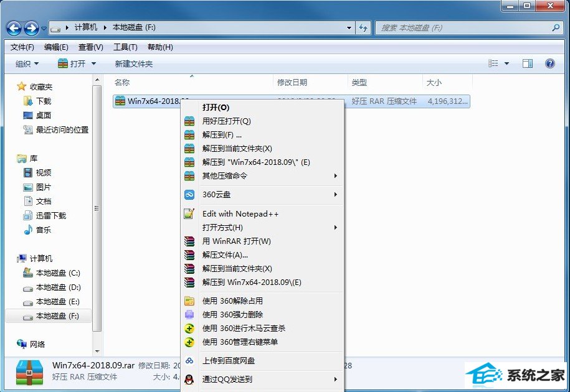Open the 帮助(H) menu

160,47
